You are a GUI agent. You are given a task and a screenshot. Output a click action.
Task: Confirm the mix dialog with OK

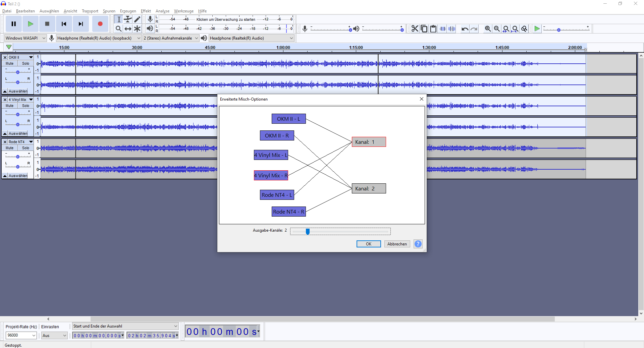click(x=368, y=244)
